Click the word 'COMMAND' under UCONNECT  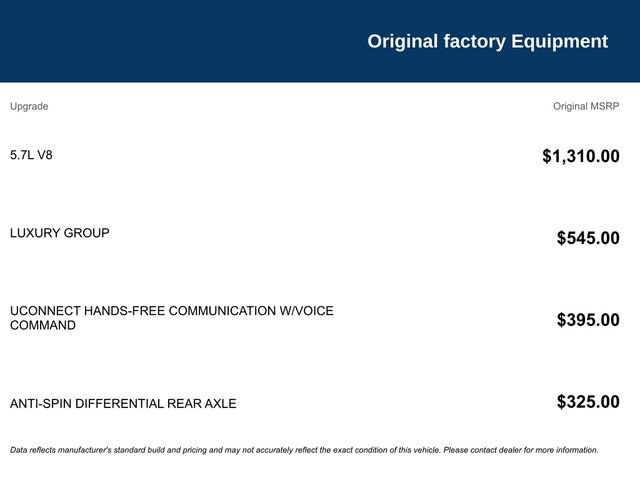coord(43,326)
